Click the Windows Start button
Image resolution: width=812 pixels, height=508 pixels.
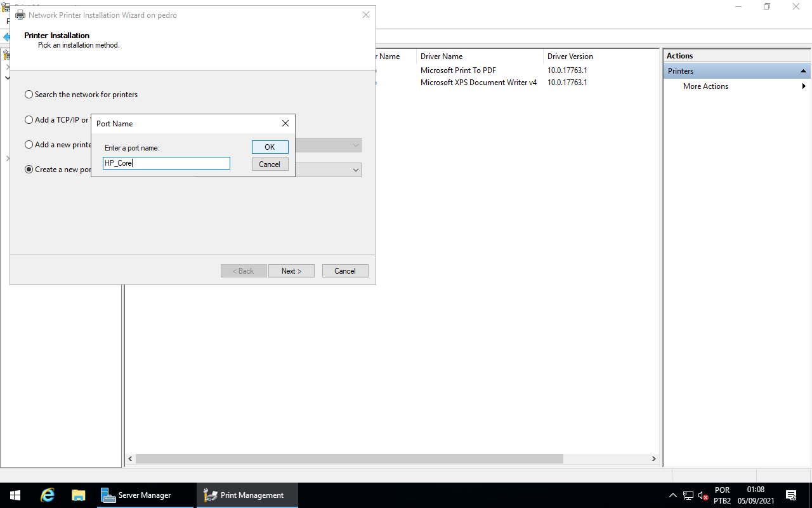click(x=15, y=495)
